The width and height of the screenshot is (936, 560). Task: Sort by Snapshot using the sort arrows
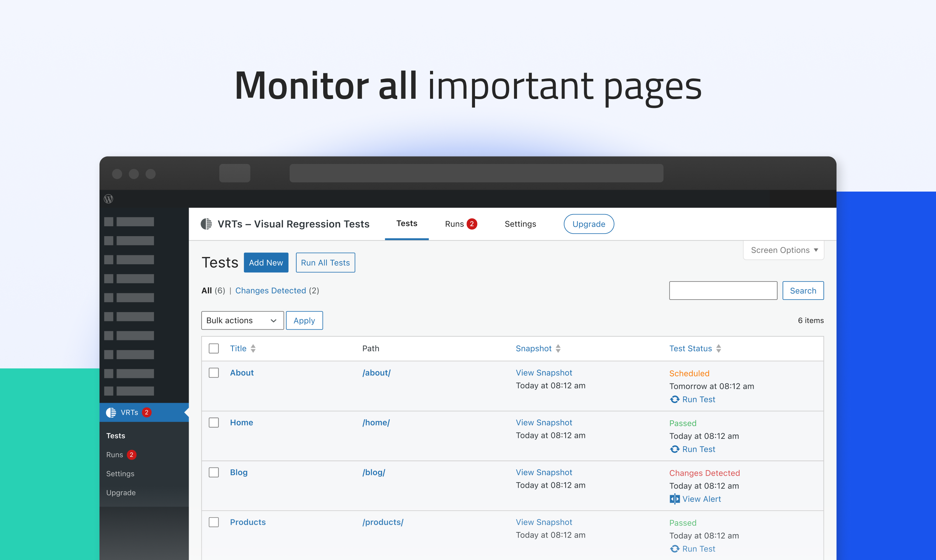[x=558, y=348]
